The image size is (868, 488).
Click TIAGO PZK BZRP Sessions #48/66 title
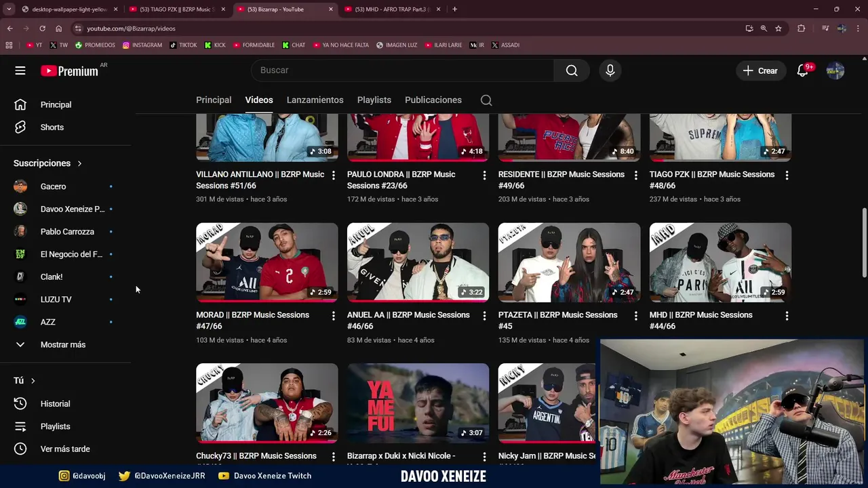point(712,180)
